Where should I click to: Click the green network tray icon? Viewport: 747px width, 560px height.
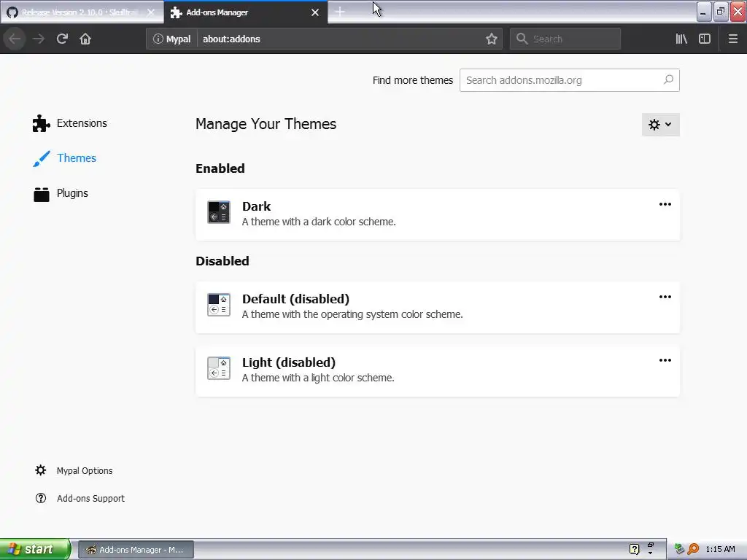679,549
